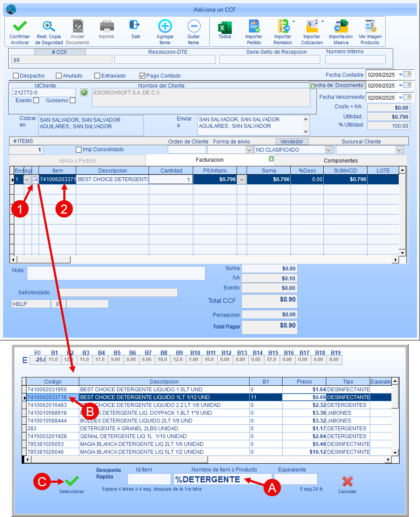Viewport: 420px width, 517px height.
Task: Toggle the Extraviado checkbox
Action: [97, 75]
